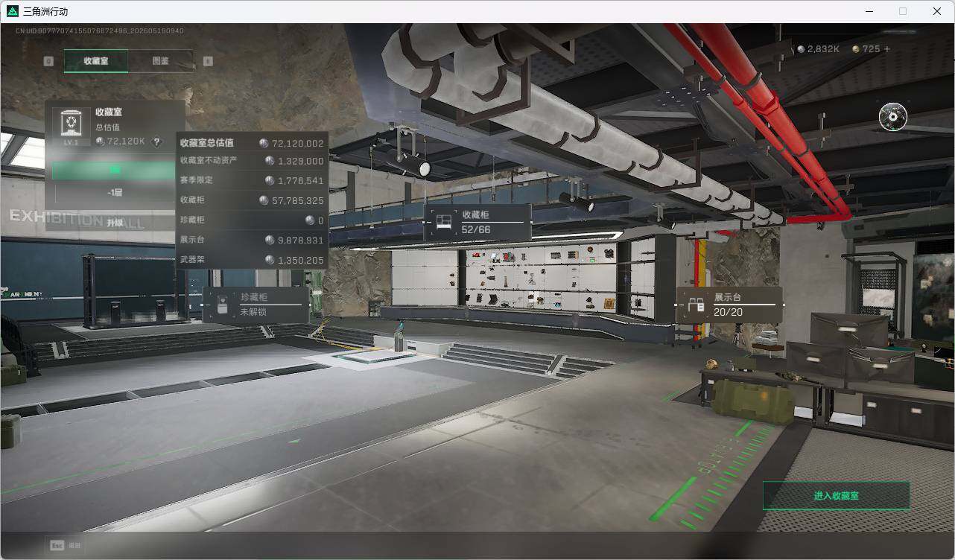Click the Esc 返回 back button
The width and height of the screenshot is (955, 560).
pyautogui.click(x=66, y=545)
